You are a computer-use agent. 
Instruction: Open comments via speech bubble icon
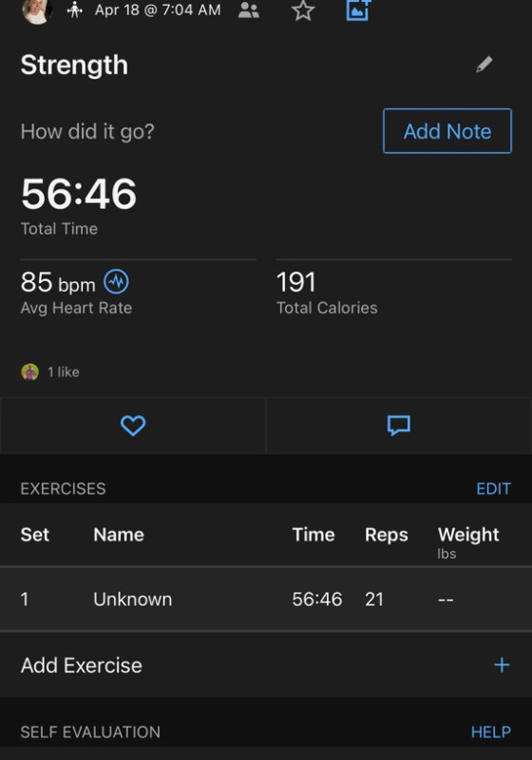point(399,426)
